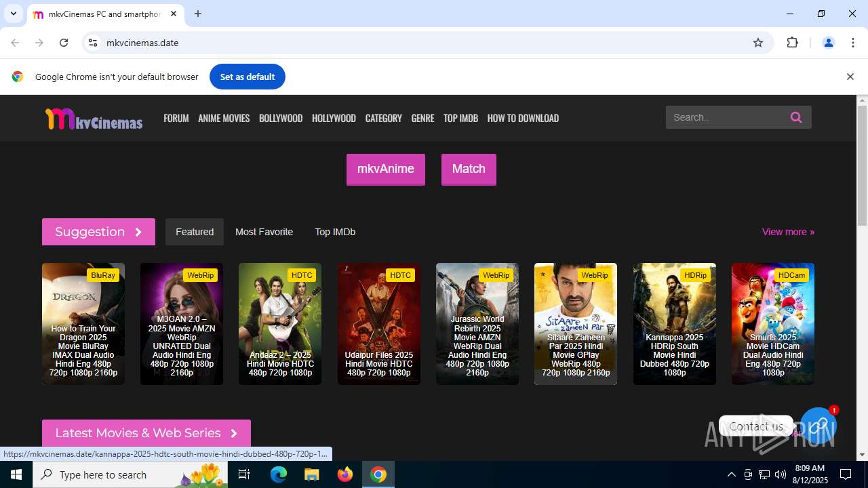This screenshot has height=488, width=868.
Task: Click the pink search magnifier icon
Action: 796,118
